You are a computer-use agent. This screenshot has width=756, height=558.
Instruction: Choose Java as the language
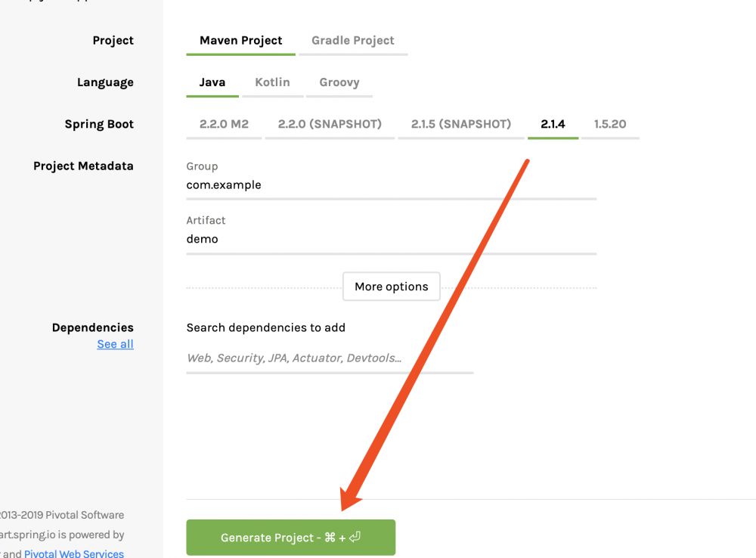(212, 82)
